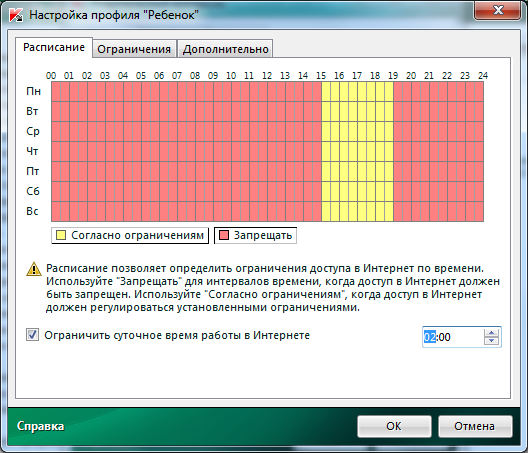The image size is (528, 453).
Task: Click the Kaspersky logo in title bar
Action: [x=15, y=15]
